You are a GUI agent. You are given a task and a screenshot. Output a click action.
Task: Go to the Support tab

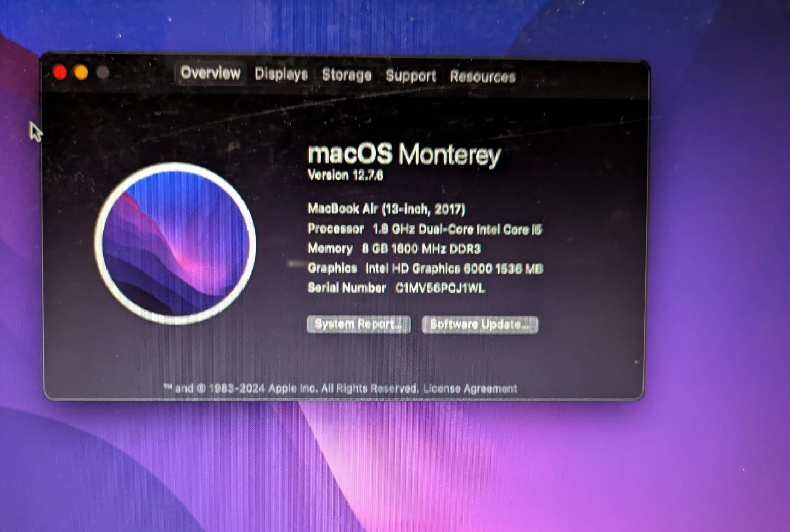[x=411, y=76]
